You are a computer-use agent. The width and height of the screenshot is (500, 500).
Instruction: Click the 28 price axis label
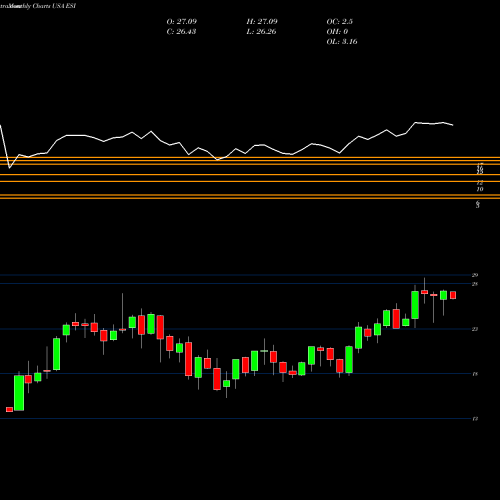pyautogui.click(x=475, y=284)
